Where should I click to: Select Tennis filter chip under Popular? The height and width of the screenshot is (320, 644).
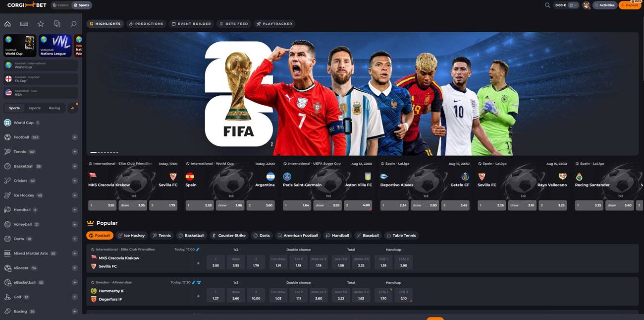[x=161, y=236]
